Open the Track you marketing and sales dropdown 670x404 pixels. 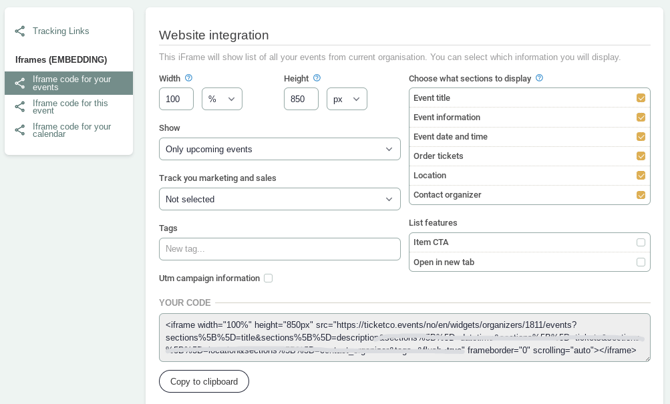click(279, 199)
